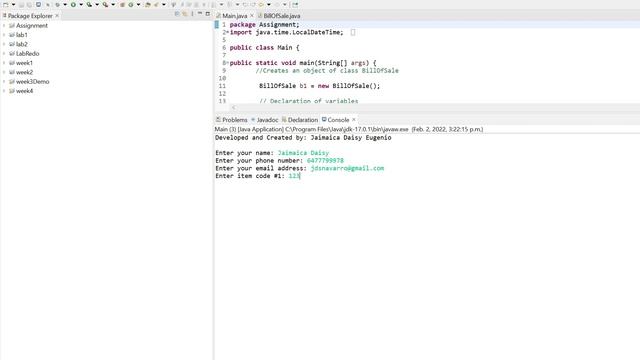Click the folded imports placeholder box
Image resolution: width=640 pixels, height=360 pixels.
[353, 32]
